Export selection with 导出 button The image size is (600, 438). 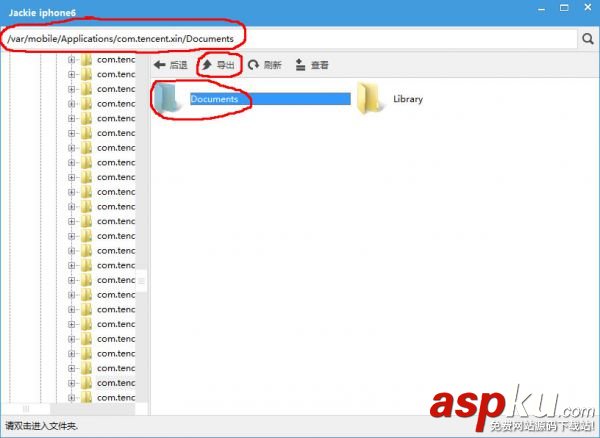(218, 65)
